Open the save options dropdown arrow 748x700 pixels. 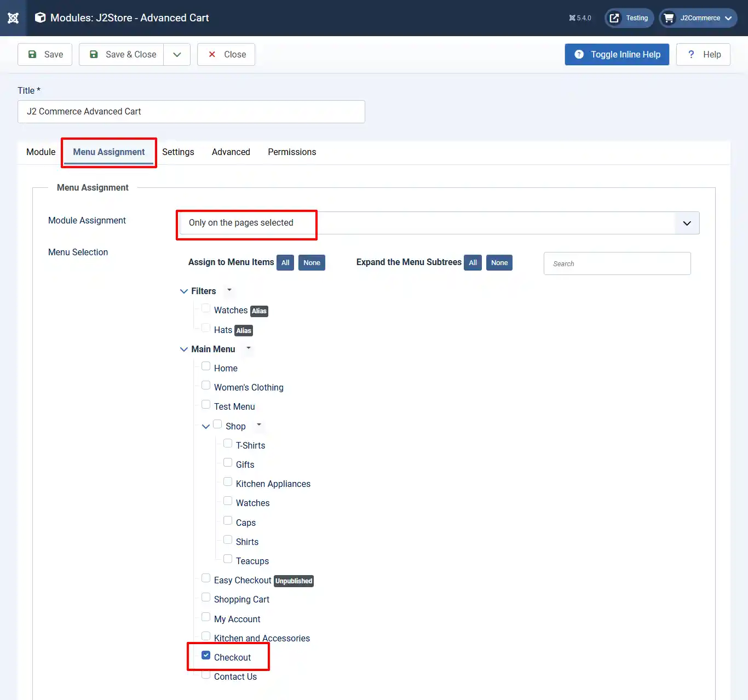[177, 54]
